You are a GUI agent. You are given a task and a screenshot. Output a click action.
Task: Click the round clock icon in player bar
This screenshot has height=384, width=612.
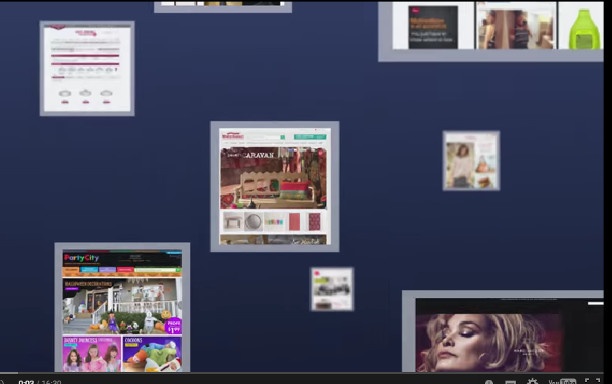tap(489, 382)
